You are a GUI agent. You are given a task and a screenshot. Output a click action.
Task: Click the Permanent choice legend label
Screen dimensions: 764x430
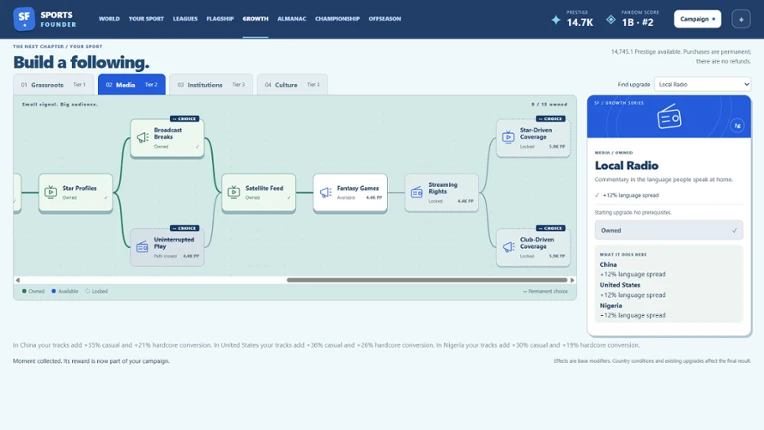[545, 291]
